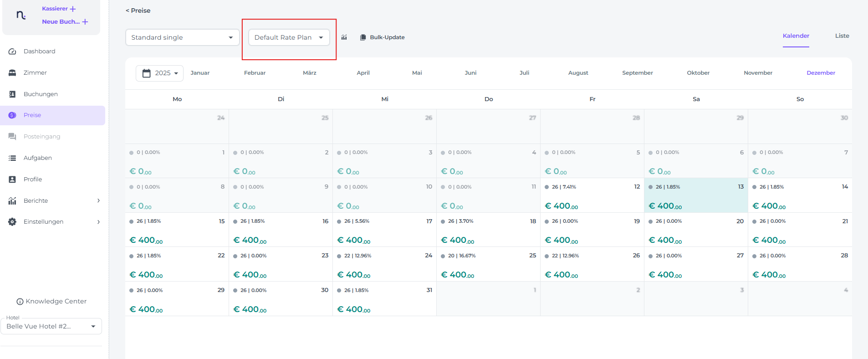Open the Belle Vue Hotel selector
Viewport: 868px width, 359px height.
coord(51,326)
